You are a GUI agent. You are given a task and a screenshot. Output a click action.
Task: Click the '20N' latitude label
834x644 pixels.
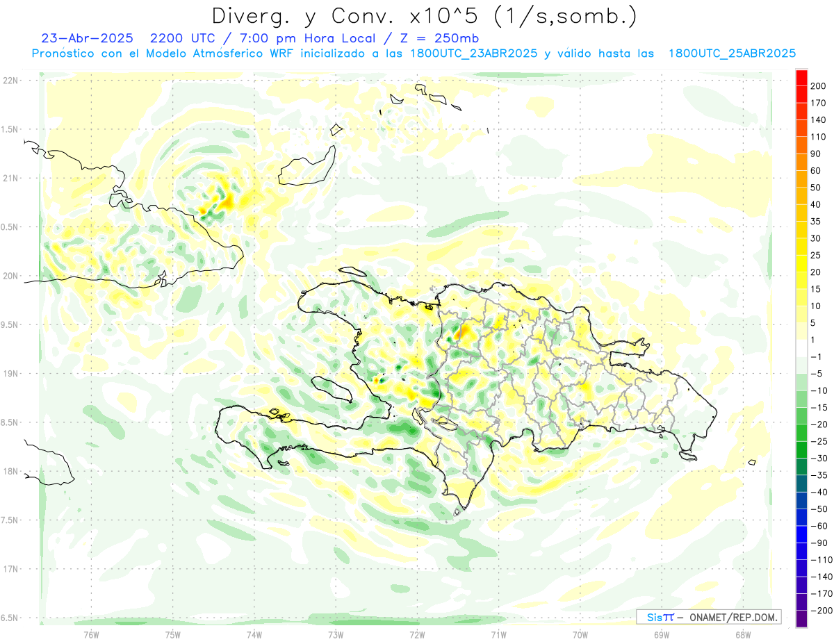tap(10, 276)
